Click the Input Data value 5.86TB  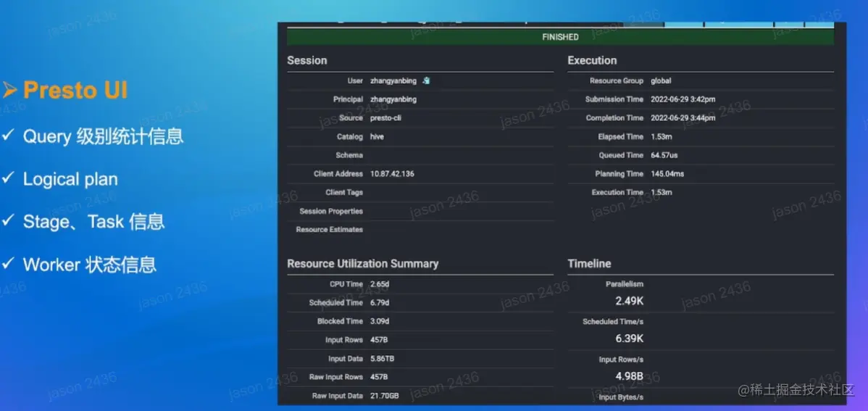(382, 359)
